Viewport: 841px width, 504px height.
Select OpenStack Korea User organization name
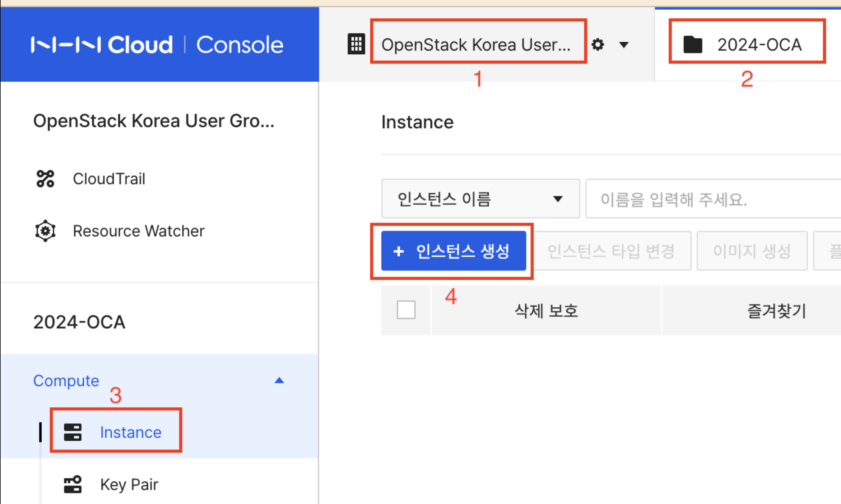[476, 44]
